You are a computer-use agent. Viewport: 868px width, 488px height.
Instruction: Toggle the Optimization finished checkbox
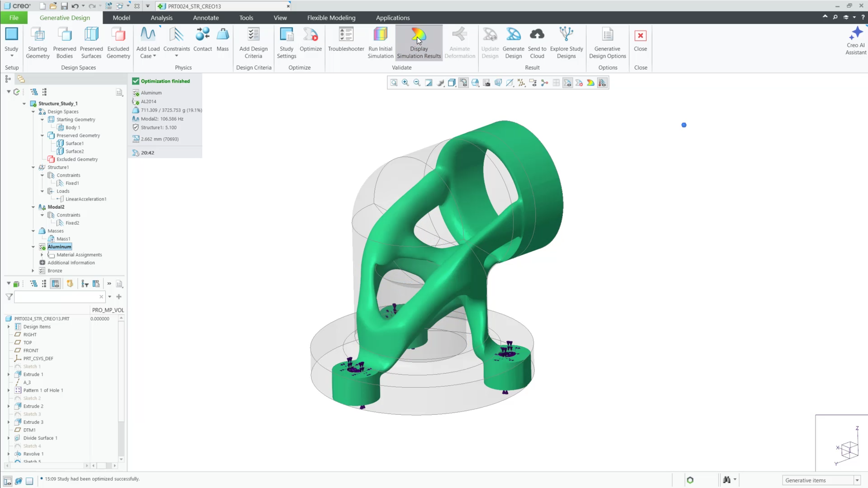pyautogui.click(x=136, y=81)
